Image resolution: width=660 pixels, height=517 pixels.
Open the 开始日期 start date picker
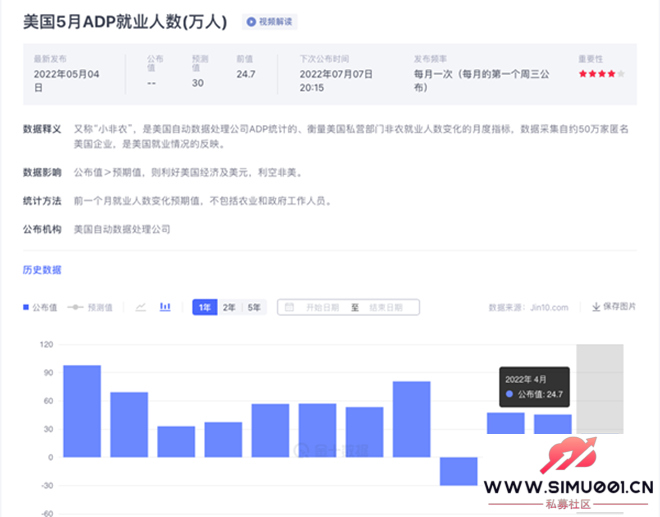pyautogui.click(x=322, y=307)
